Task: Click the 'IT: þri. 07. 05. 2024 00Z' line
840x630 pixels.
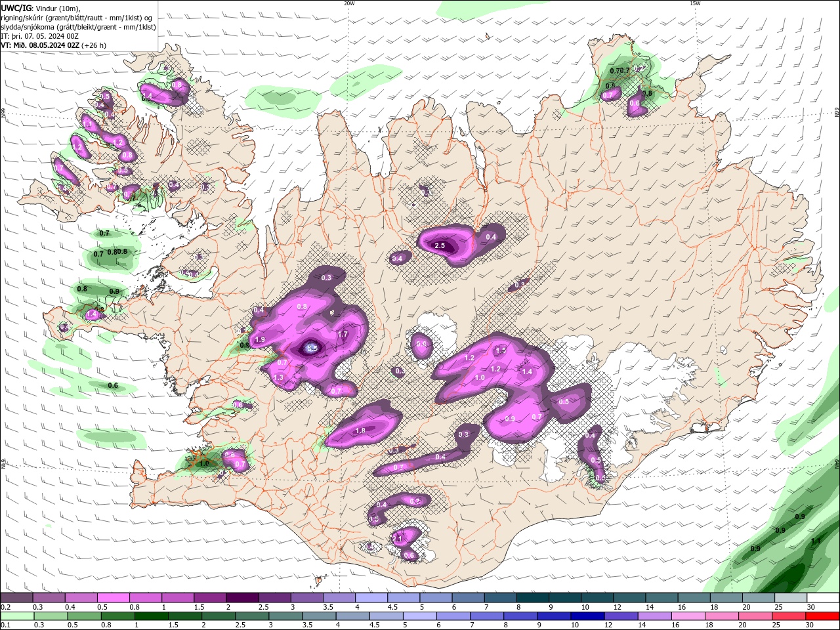Action: (x=40, y=36)
